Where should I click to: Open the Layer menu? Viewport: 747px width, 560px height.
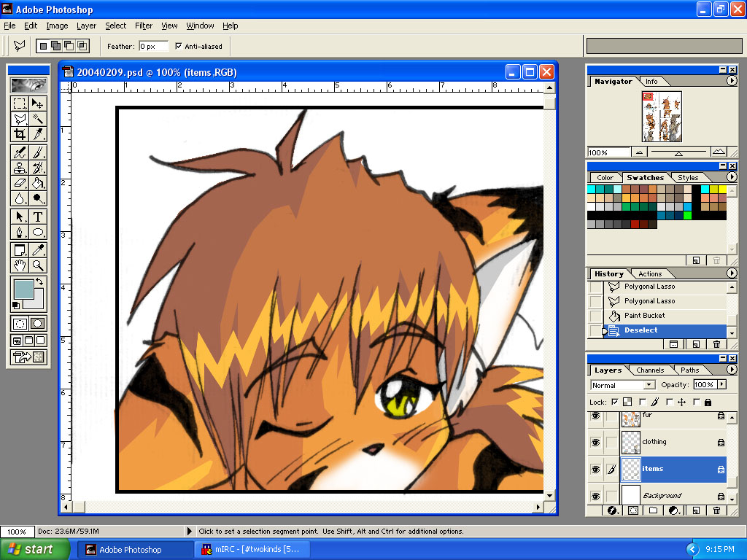point(86,26)
